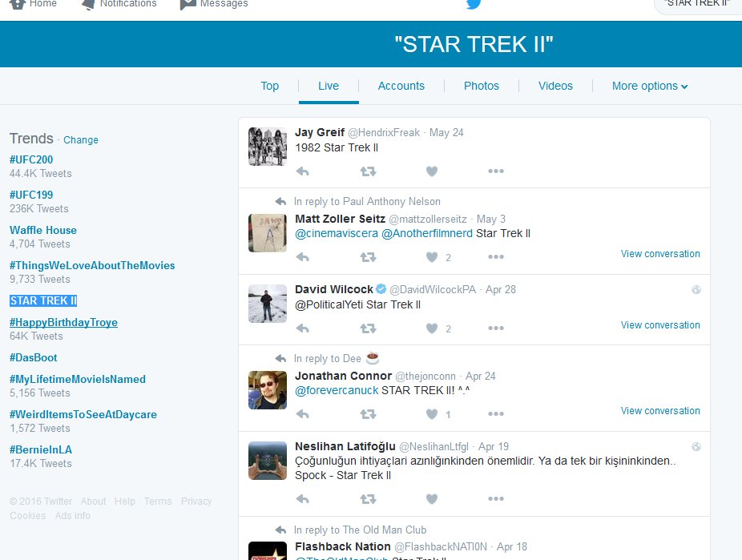This screenshot has width=742, height=560.
Task: Open the Waffle House trend
Action: coord(43,231)
